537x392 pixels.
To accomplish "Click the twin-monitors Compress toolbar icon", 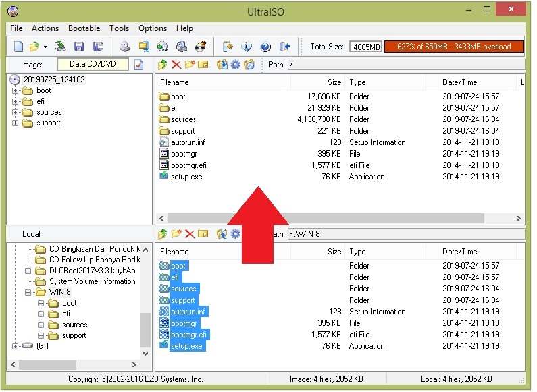I will click(144, 47).
